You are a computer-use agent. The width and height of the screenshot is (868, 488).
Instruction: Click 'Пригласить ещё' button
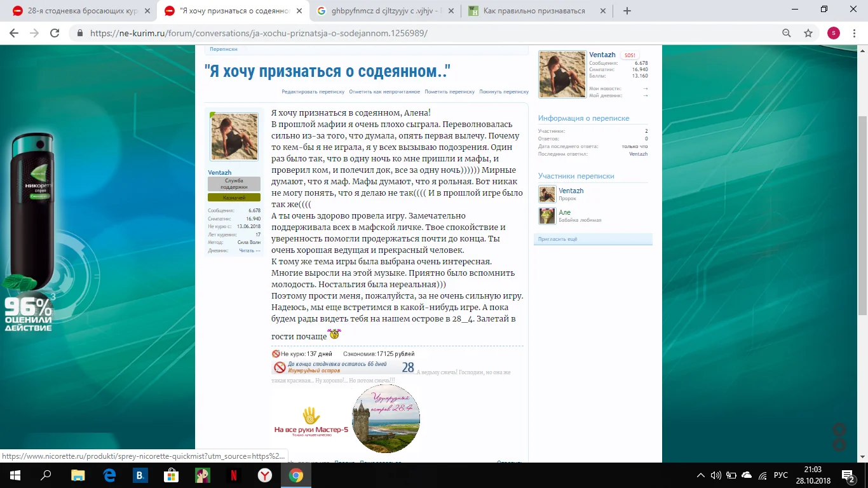point(593,239)
